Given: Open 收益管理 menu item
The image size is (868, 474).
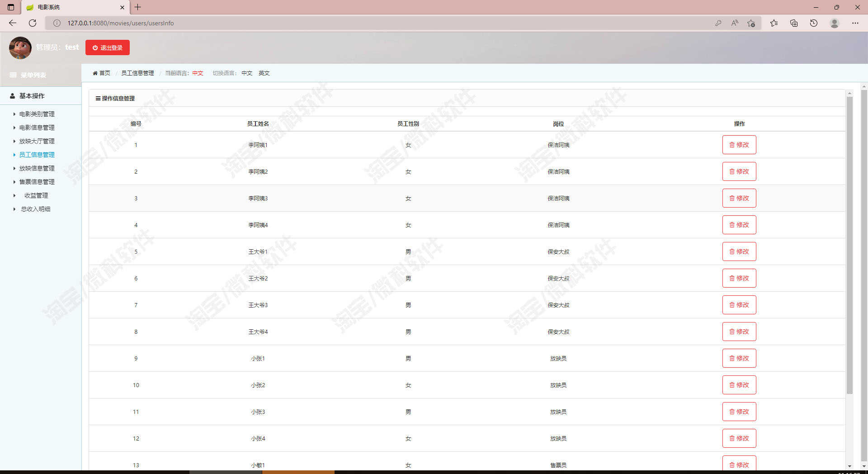Looking at the screenshot, I should tap(36, 195).
